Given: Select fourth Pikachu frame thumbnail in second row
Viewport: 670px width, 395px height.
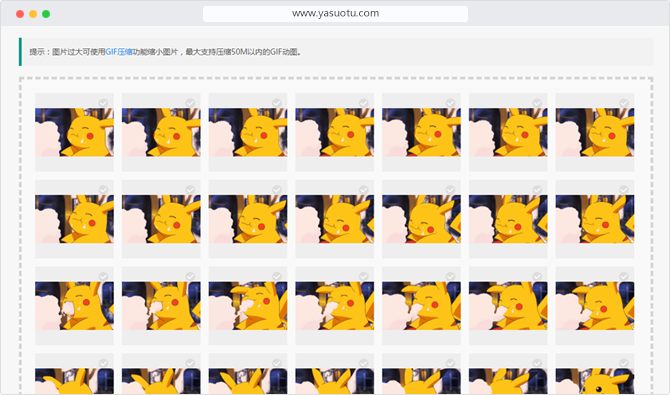Looking at the screenshot, I should [335, 219].
